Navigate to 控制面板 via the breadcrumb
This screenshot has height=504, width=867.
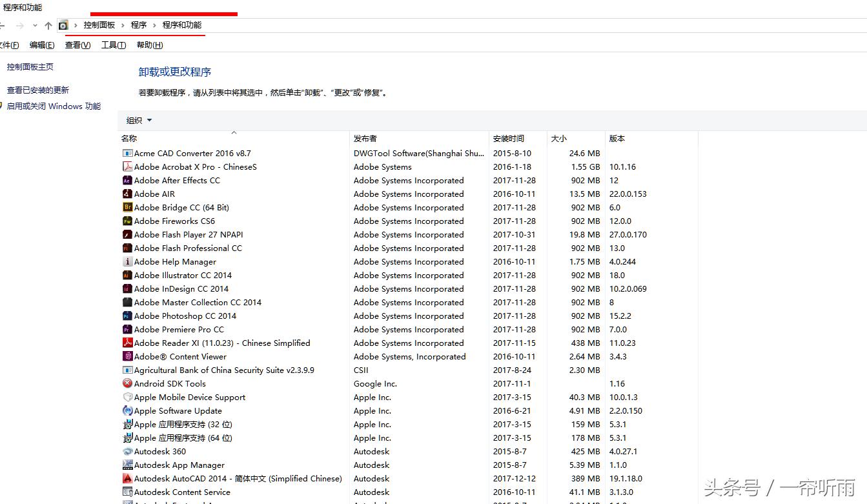(x=99, y=25)
